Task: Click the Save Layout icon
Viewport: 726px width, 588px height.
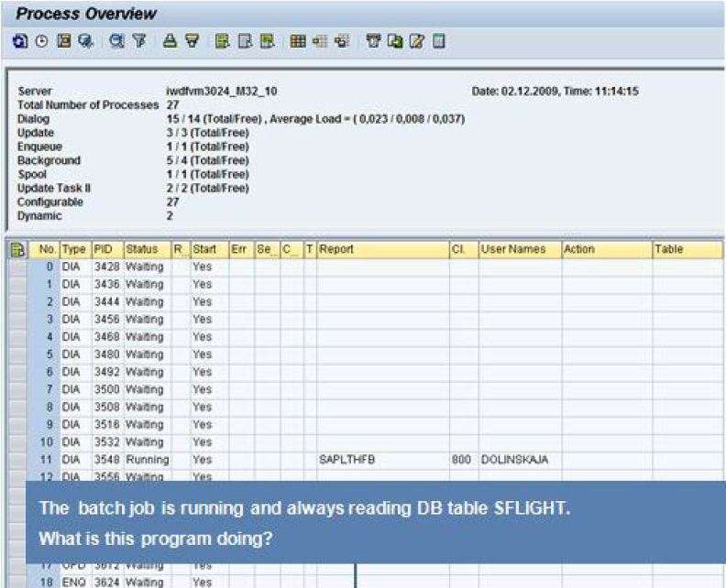Action: (x=342, y=41)
